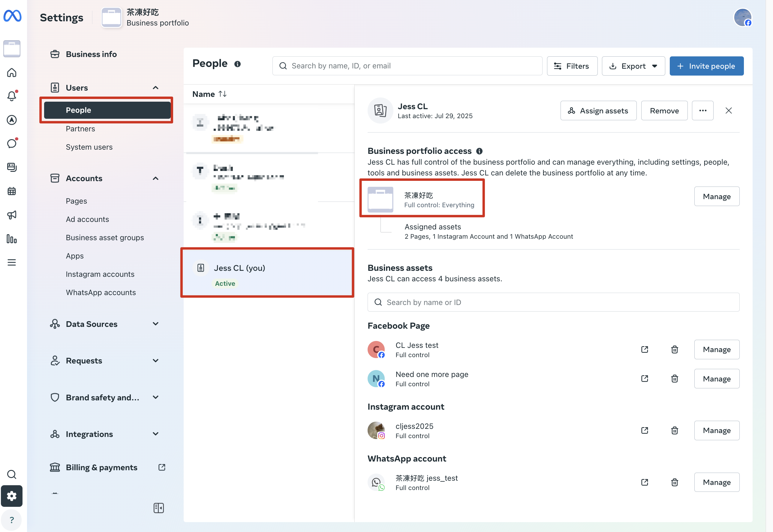This screenshot has height=532, width=773.
Task: Open WhatsApp accounts
Action: point(101,292)
